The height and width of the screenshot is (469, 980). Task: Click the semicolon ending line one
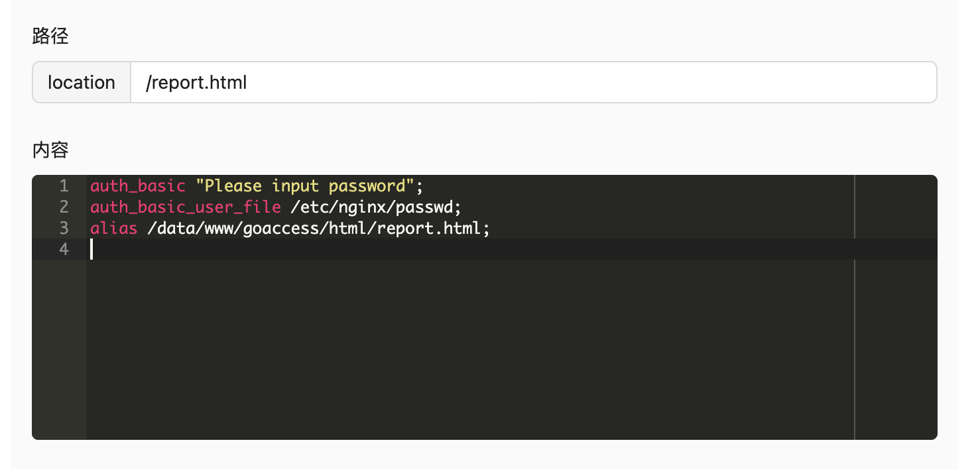[x=420, y=185]
